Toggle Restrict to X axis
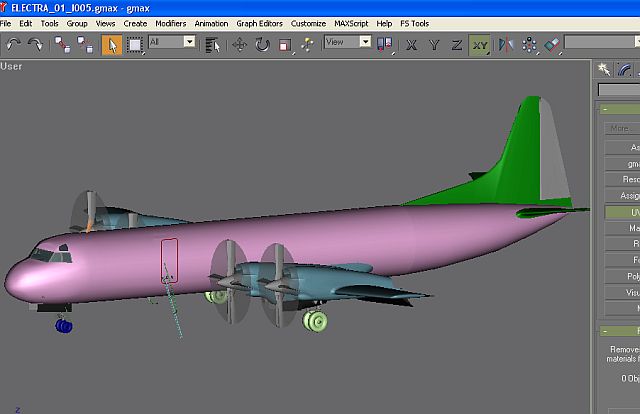Image resolution: width=640 pixels, height=414 pixels. 411,44
